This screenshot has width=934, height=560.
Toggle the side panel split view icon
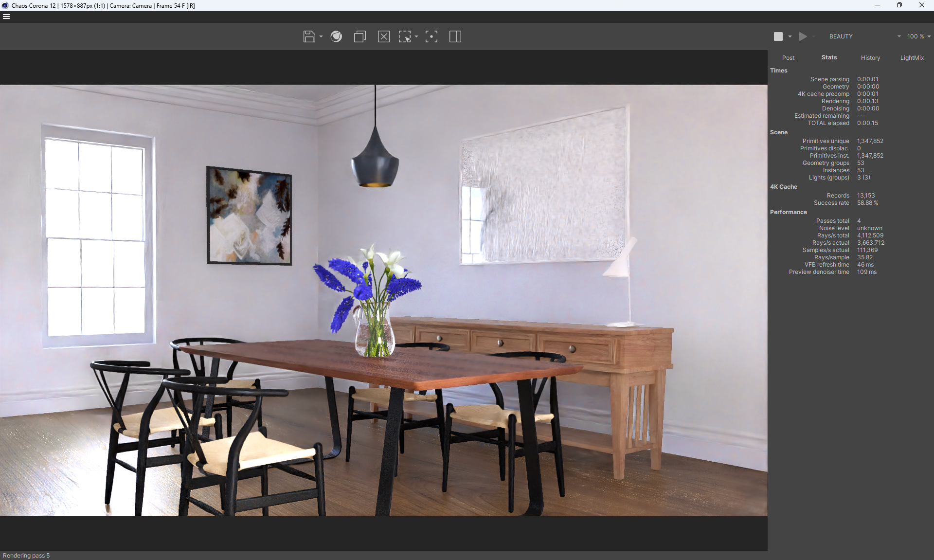click(455, 36)
